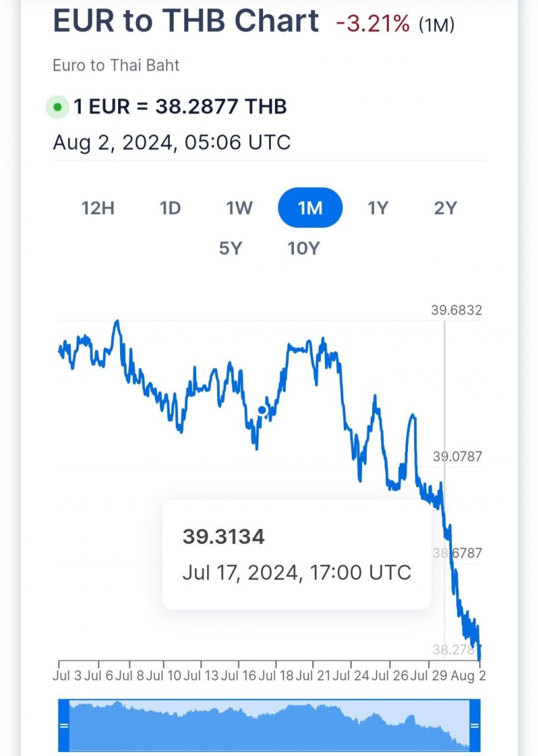
Task: Click the left range slider handle
Action: pyautogui.click(x=64, y=725)
